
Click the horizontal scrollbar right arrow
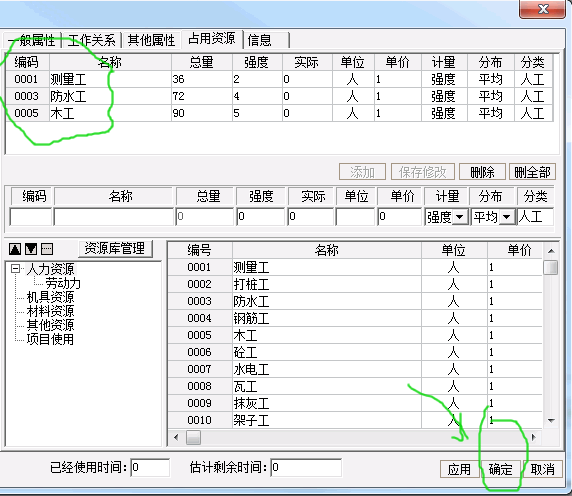(534, 437)
